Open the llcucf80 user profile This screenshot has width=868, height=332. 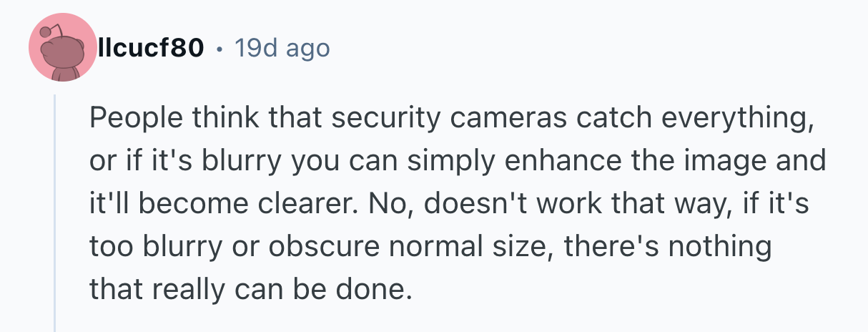[152, 49]
